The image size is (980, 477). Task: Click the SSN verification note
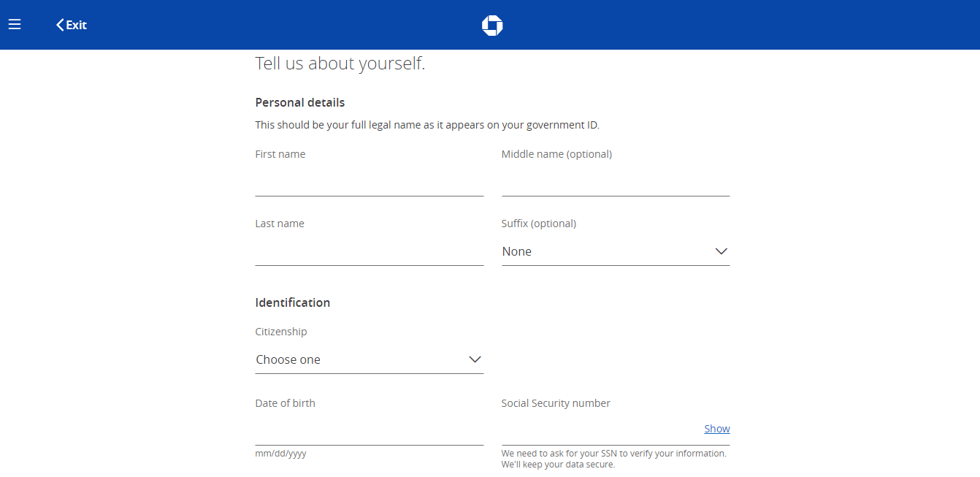pos(614,459)
